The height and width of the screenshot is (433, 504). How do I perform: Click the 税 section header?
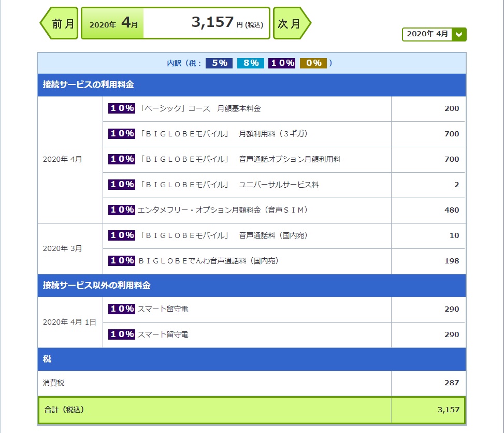pos(252,359)
